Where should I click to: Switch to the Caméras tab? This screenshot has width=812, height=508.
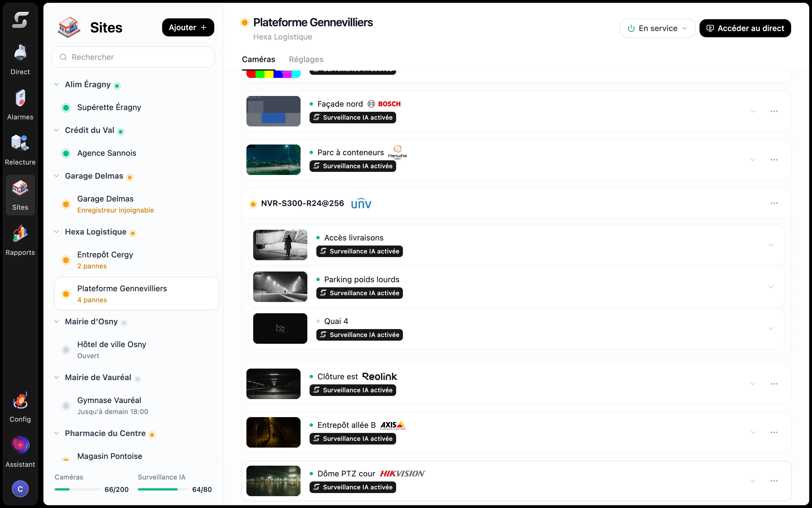click(x=258, y=60)
